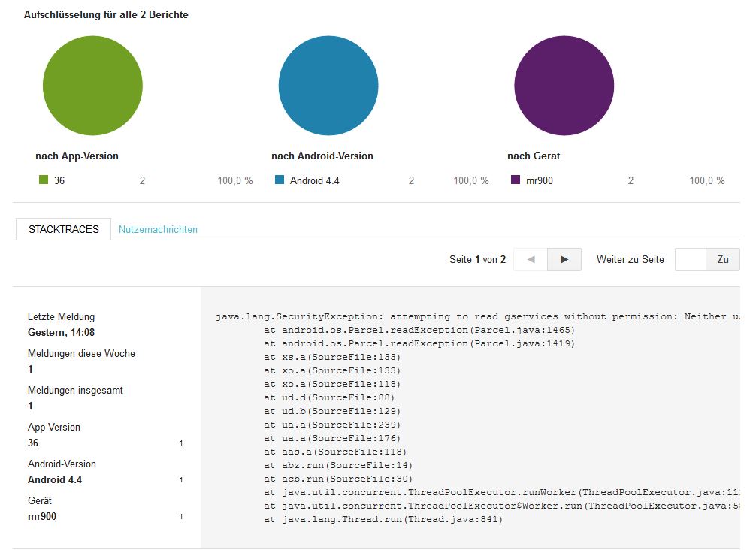Click the green App-Version pie chart
The width and height of the screenshot is (756, 550).
click(x=92, y=86)
